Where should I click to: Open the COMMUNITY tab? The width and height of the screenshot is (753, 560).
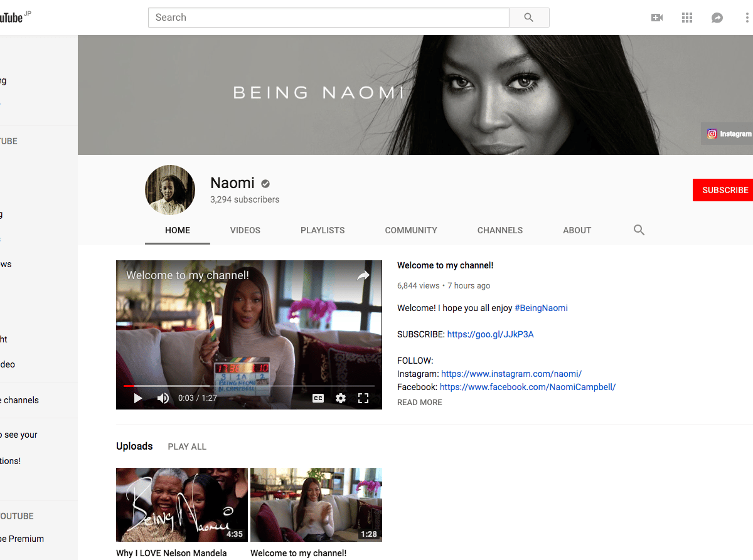tap(411, 230)
